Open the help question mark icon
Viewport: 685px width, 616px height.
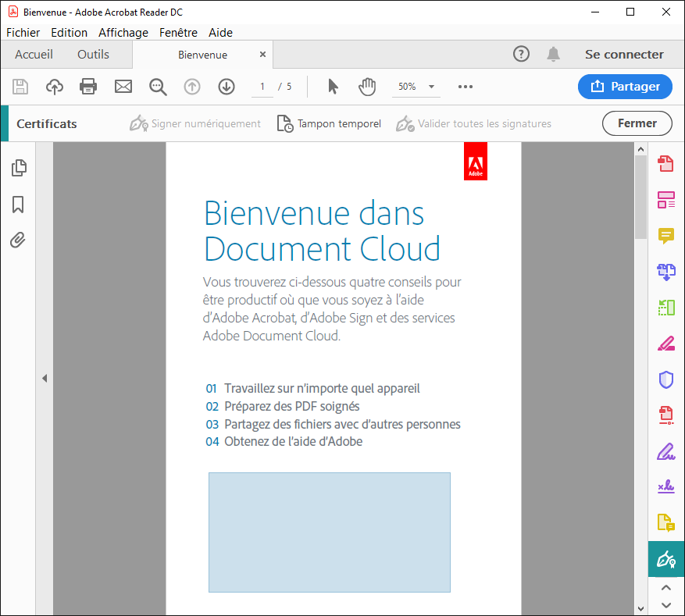[x=521, y=54]
